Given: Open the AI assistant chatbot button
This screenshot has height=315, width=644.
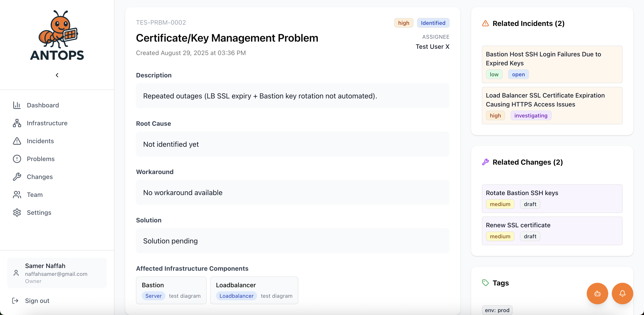Looking at the screenshot, I should pyautogui.click(x=597, y=293).
